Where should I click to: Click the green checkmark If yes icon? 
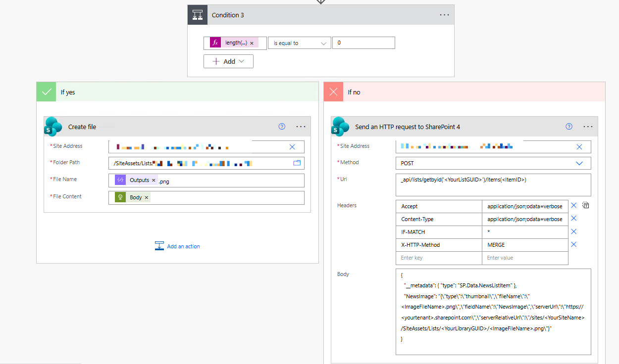pos(47,92)
